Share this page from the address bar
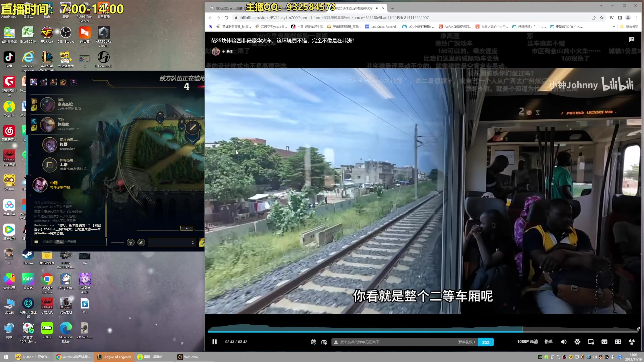Image resolution: width=644 pixels, height=362 pixels. coord(594,18)
